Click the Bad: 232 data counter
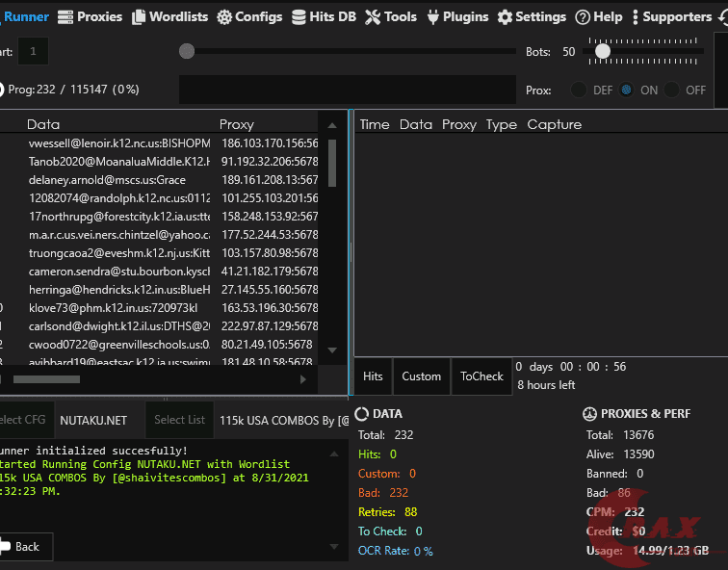The image size is (728, 570). click(383, 492)
